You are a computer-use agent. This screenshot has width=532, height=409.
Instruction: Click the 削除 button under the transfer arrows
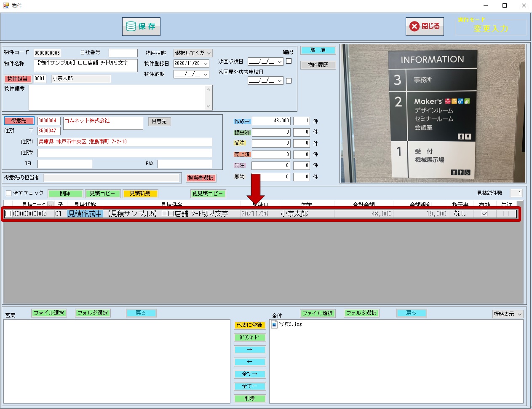tap(250, 398)
